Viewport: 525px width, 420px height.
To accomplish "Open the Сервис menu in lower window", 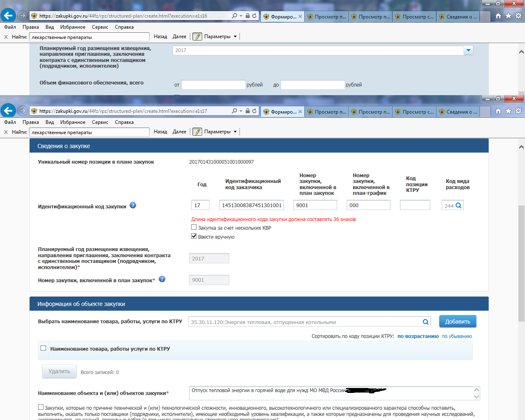I will click(100, 122).
